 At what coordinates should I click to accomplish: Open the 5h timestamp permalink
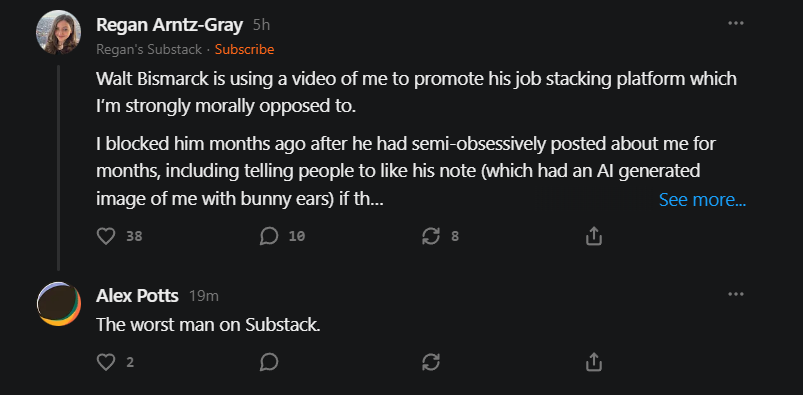pos(261,25)
